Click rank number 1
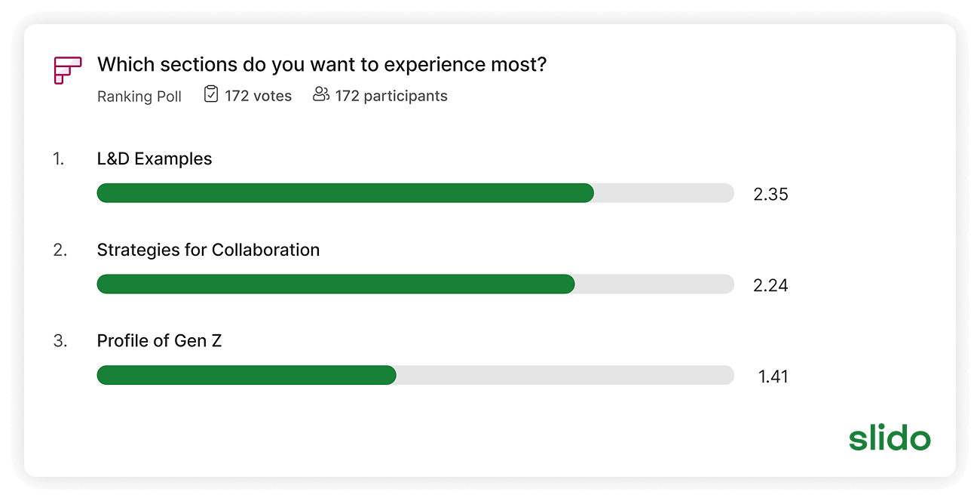This screenshot has height=501, width=980. click(x=59, y=159)
